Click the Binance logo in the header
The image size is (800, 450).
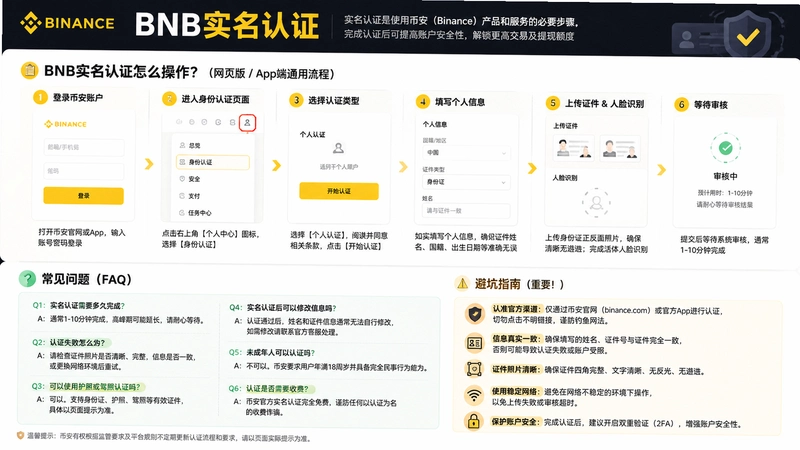pos(67,23)
